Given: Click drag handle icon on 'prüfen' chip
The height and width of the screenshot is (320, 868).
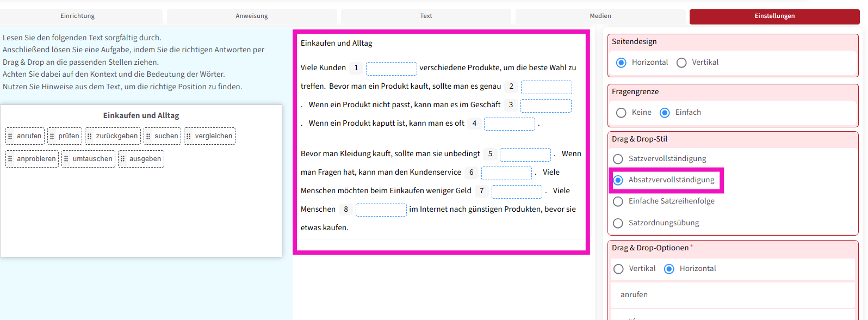Looking at the screenshot, I should tap(52, 136).
